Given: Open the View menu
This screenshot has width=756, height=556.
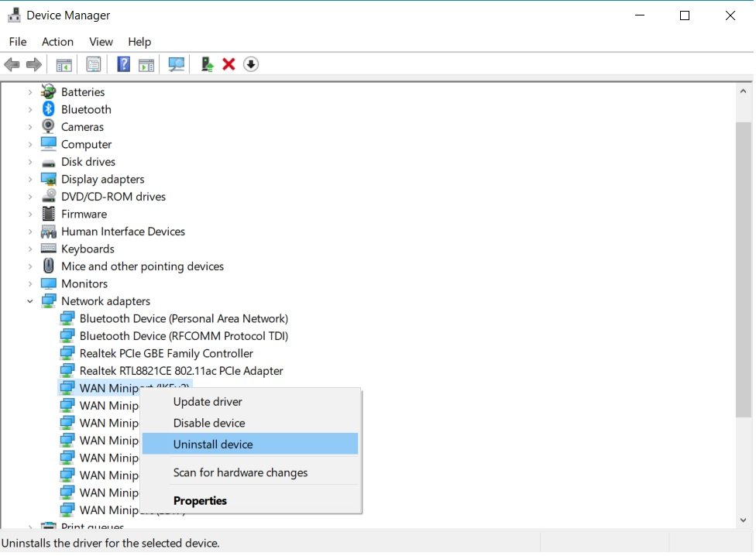Looking at the screenshot, I should [101, 42].
